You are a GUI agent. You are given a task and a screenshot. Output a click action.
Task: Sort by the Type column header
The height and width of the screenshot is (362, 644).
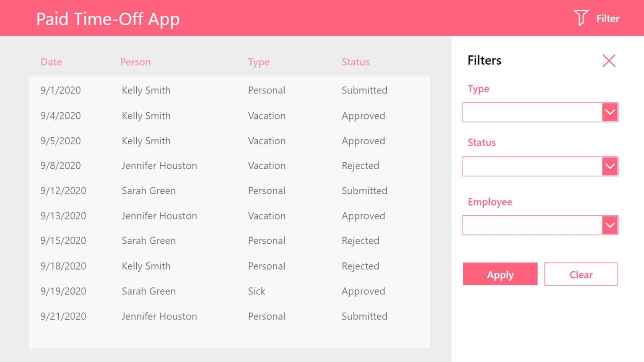click(x=259, y=62)
